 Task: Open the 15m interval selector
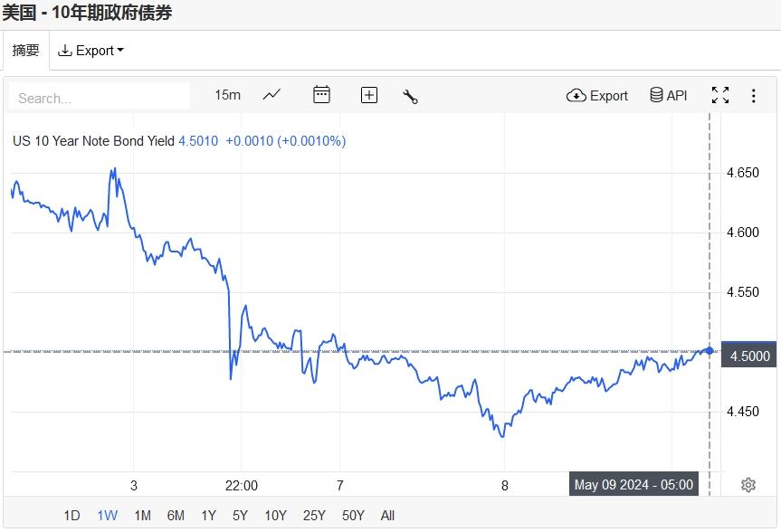tap(227, 95)
